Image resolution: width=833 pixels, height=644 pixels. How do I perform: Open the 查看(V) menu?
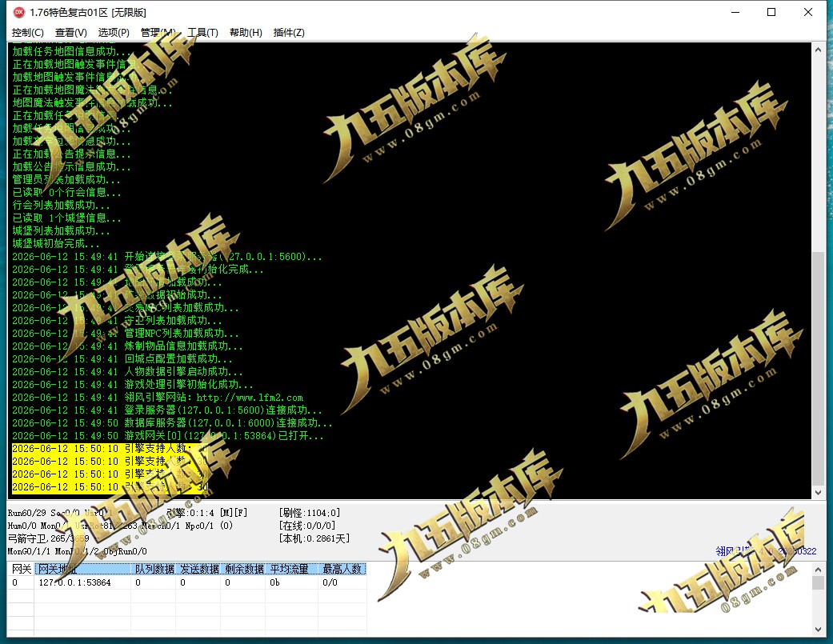click(x=70, y=32)
